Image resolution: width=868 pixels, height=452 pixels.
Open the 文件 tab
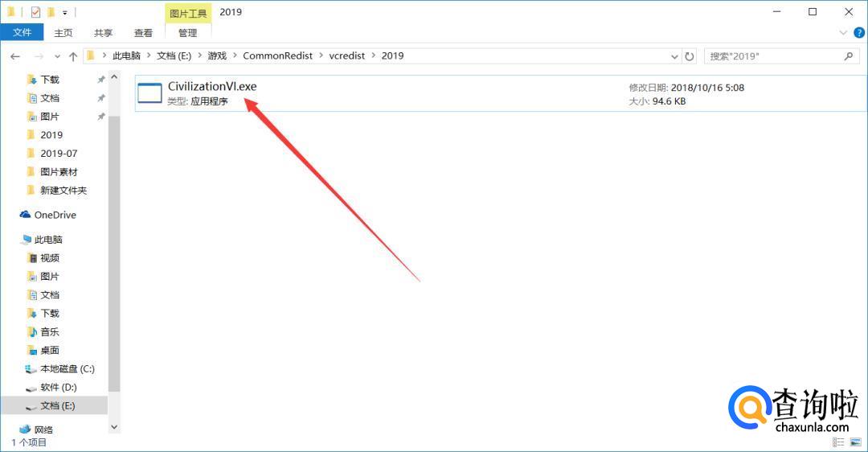23,33
